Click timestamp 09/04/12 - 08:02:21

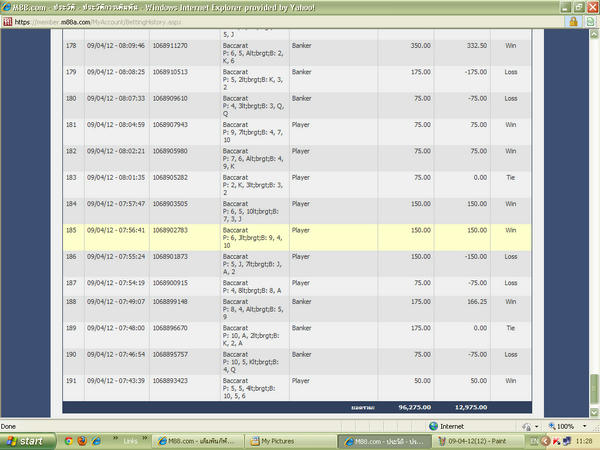116,151
